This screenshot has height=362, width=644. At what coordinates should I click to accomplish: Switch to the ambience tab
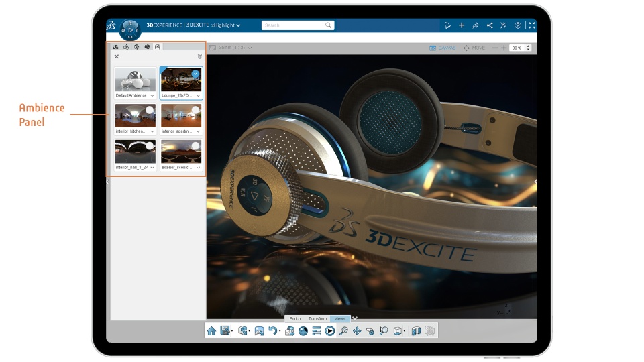[x=158, y=47]
